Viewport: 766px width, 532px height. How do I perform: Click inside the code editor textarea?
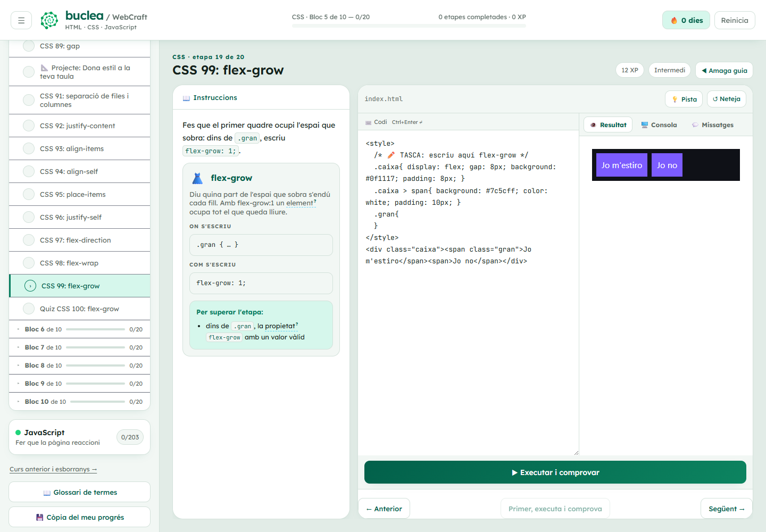[469, 293]
